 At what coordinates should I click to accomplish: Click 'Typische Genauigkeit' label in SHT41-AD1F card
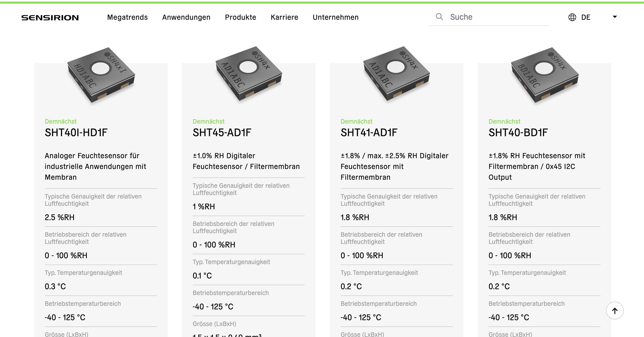389,200
